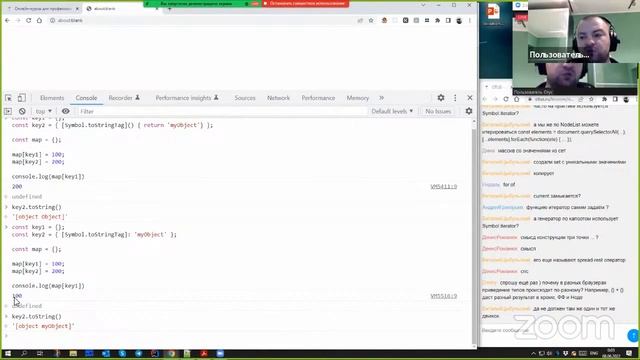Open the VM5516:9 source link

click(x=444, y=296)
